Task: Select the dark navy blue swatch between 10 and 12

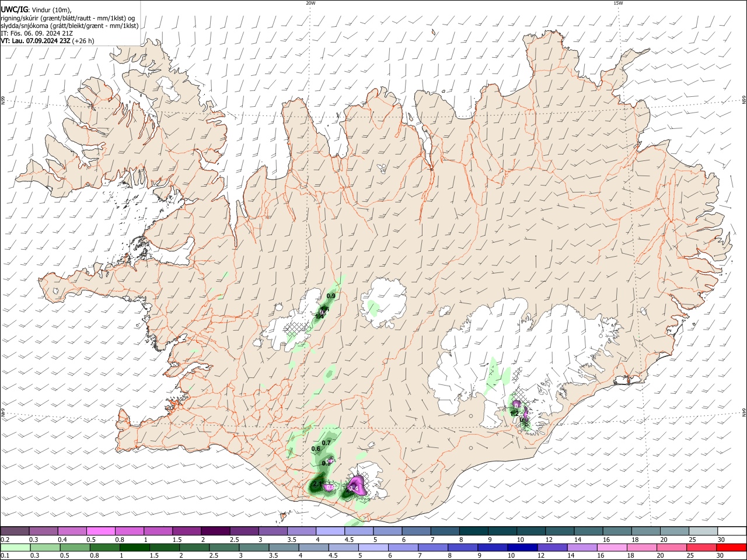Action: [522, 547]
